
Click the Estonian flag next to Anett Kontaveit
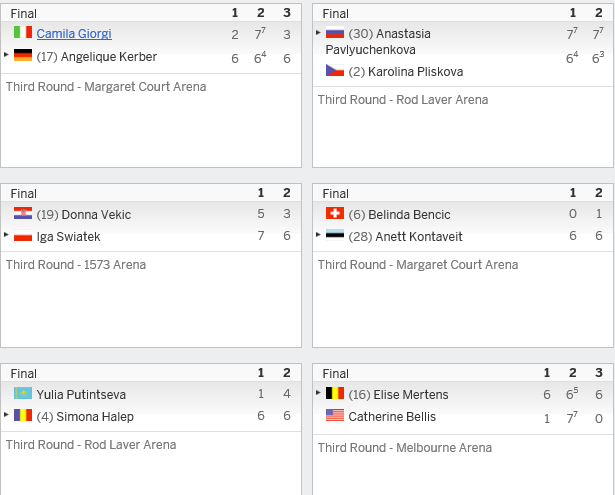[x=335, y=235]
